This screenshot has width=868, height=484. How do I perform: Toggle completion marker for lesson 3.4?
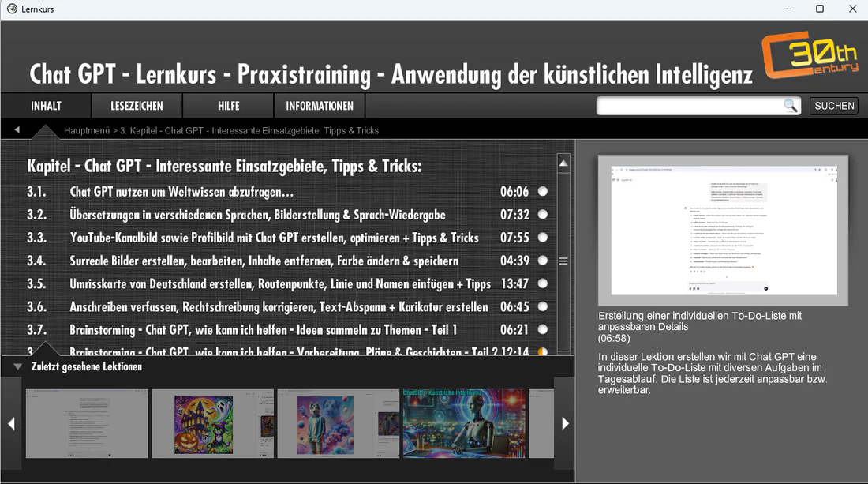tap(543, 261)
